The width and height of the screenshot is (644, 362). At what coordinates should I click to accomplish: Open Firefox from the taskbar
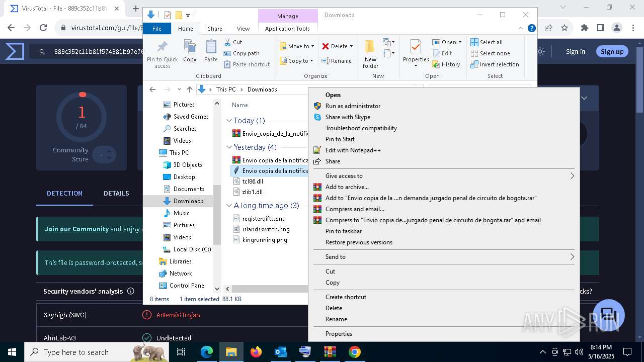tap(256, 352)
